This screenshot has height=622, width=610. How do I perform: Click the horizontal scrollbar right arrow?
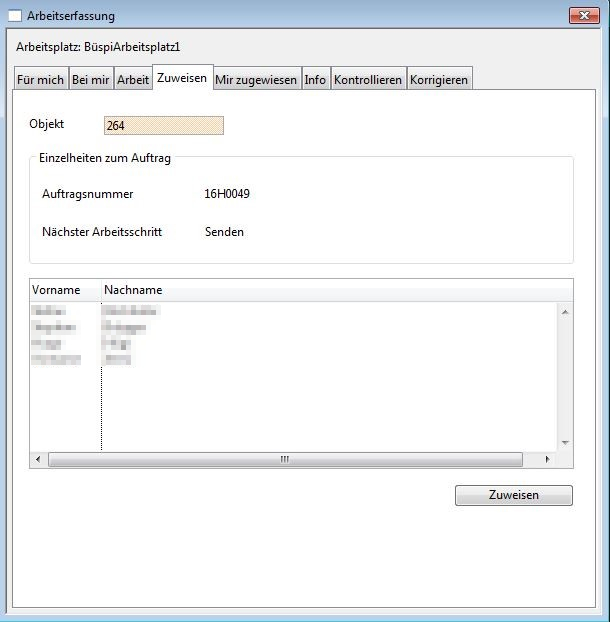(x=546, y=460)
